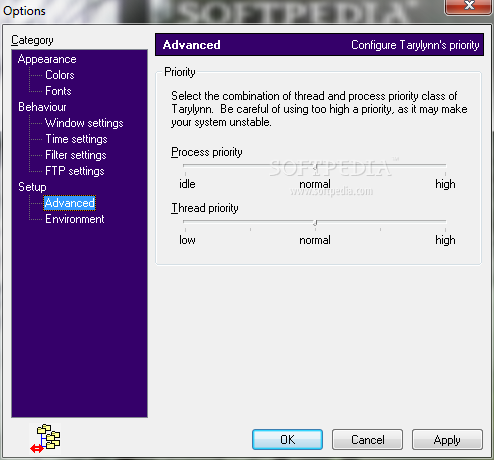494x460 pixels.
Task: Select the Appearance category
Action: click(x=47, y=59)
